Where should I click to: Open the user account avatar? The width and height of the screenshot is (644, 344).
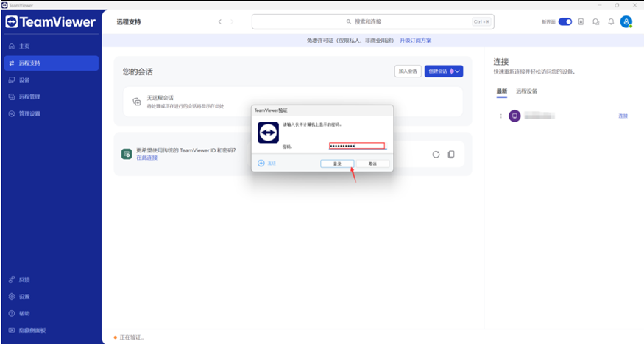point(626,22)
